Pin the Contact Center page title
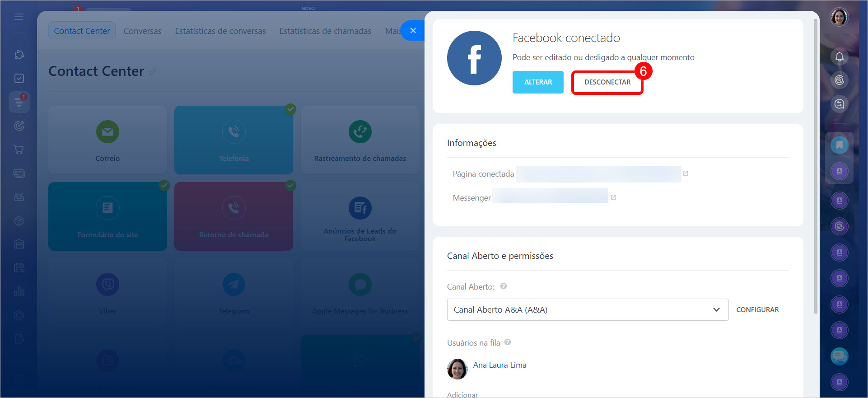Viewport: 868px width, 398px height. tap(153, 72)
